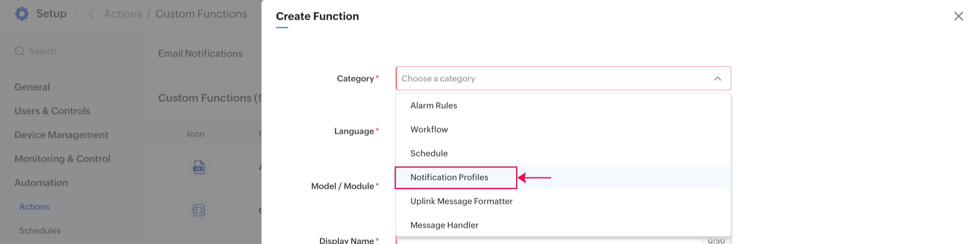Go to Schedules under Automation
Image resolution: width=980 pixels, height=244 pixels.
40,231
